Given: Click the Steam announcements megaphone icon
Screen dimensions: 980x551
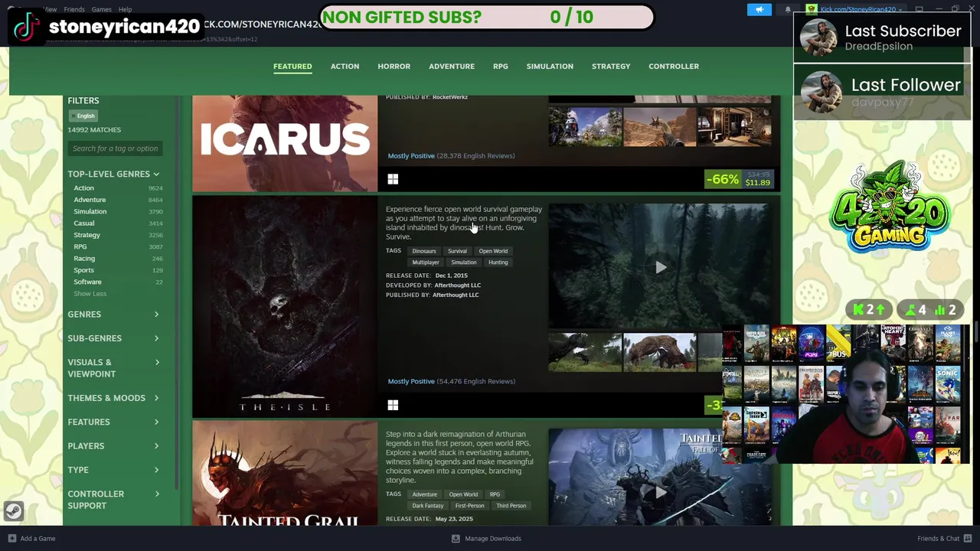Looking at the screenshot, I should [759, 9].
